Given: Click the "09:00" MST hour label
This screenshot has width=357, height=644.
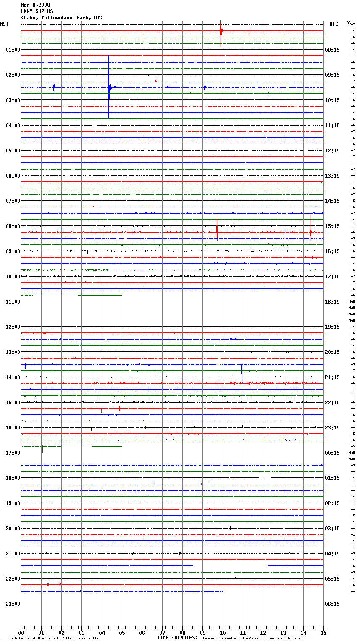Looking at the screenshot, I should click(x=13, y=251).
